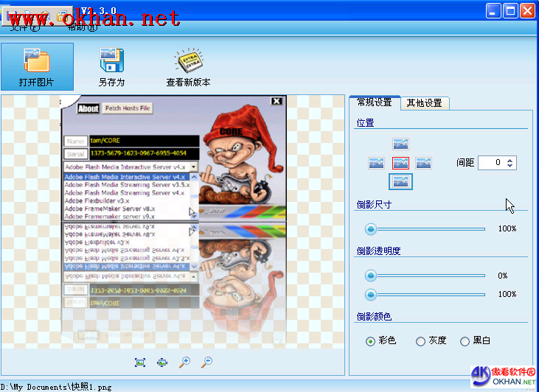Screen dimensions: 539x392
Task: Click the 查看新版本 (check new version) icon
Action: (x=188, y=60)
